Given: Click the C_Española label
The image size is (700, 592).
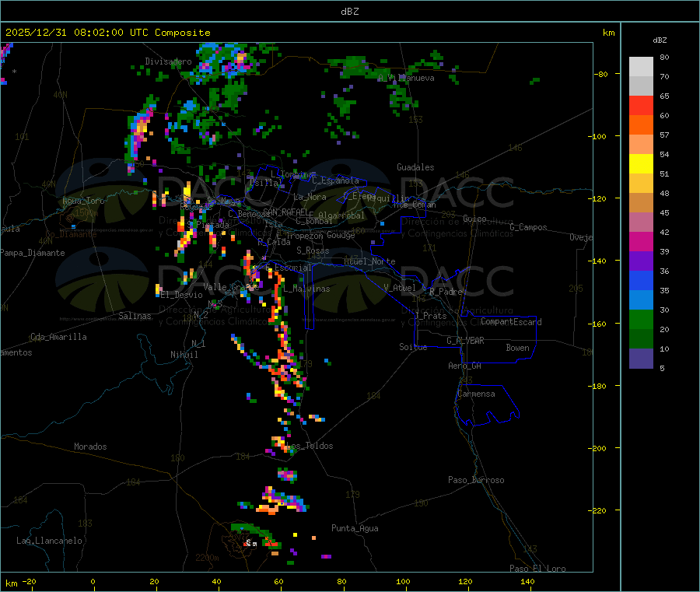Looking at the screenshot, I should [335, 180].
